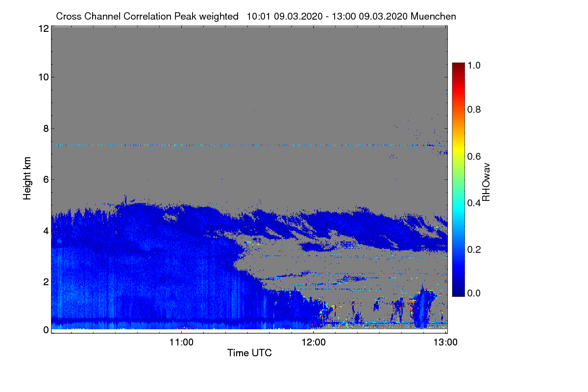Click the colorbar 0.8 value label
588x392 pixels.
click(474, 110)
